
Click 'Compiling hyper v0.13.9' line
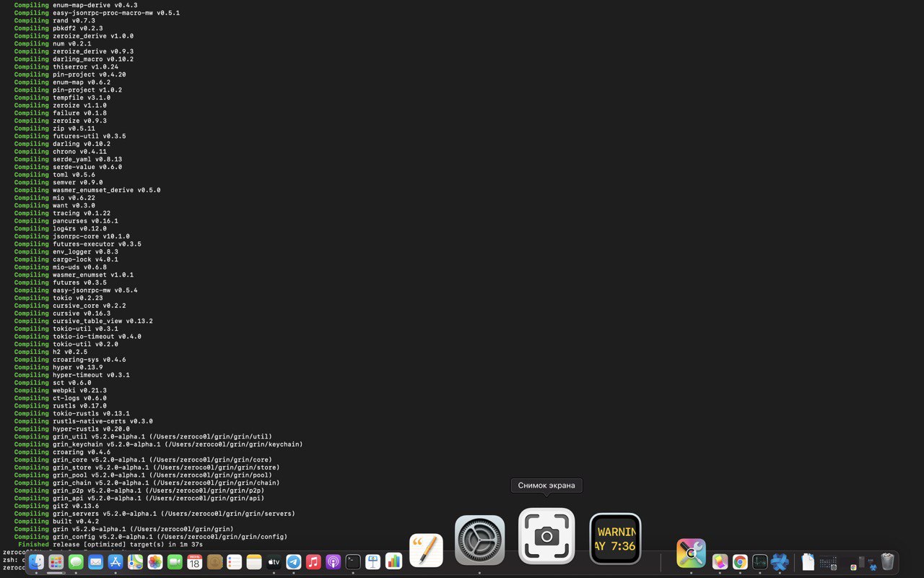[x=58, y=367]
